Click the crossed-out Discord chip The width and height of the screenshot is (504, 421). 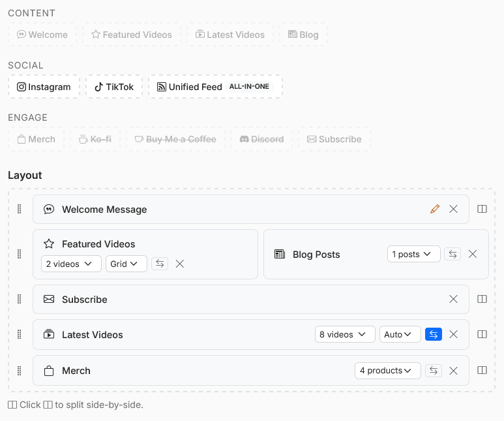coord(261,139)
